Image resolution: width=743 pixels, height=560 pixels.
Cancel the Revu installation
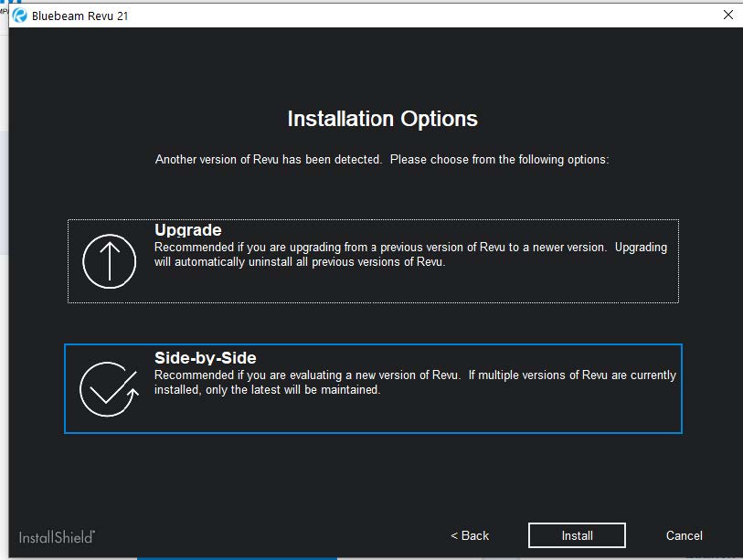(684, 535)
